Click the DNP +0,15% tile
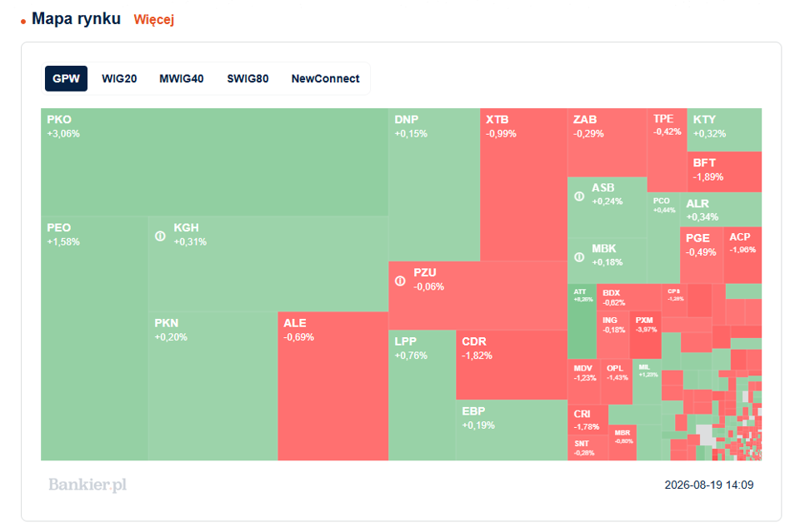790x532 pixels. 434,185
